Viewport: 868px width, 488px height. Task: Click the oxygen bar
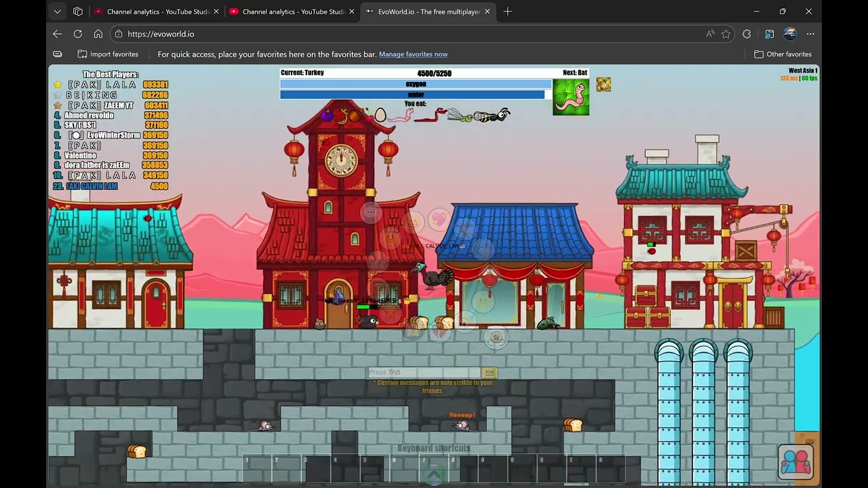(416, 84)
